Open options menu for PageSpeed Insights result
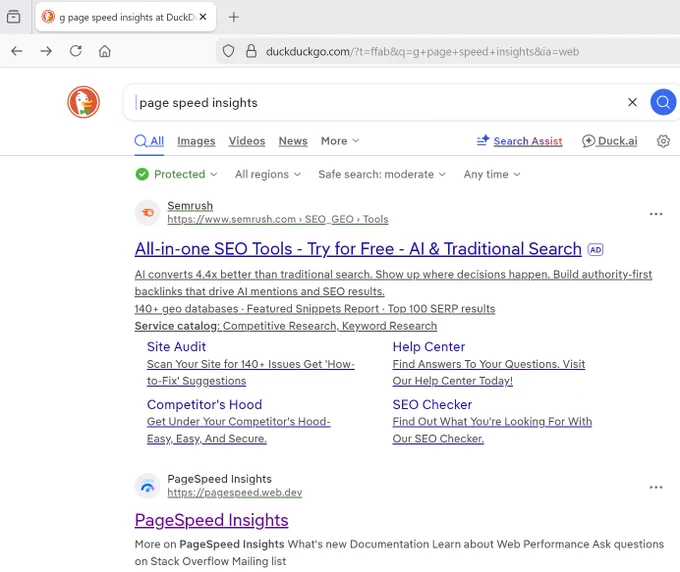 coord(656,487)
